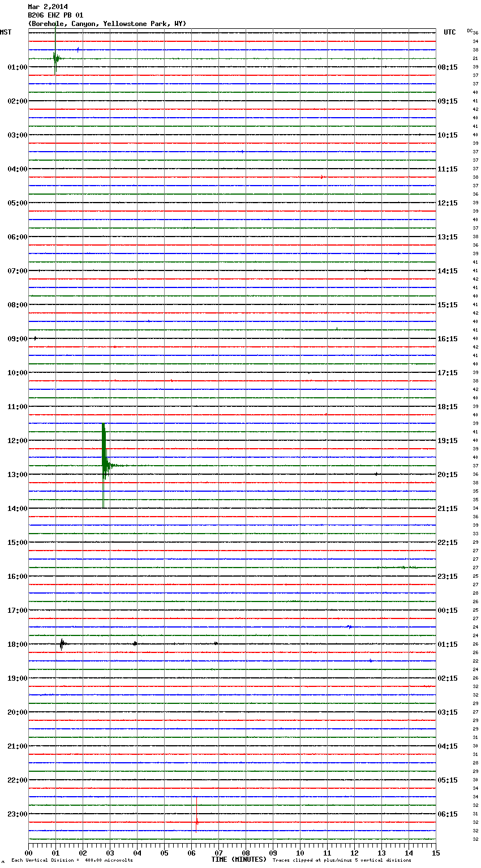Viewport: 481px width, 868px height.
Task: Select the 20:15 UTC time label
Action: point(448,474)
